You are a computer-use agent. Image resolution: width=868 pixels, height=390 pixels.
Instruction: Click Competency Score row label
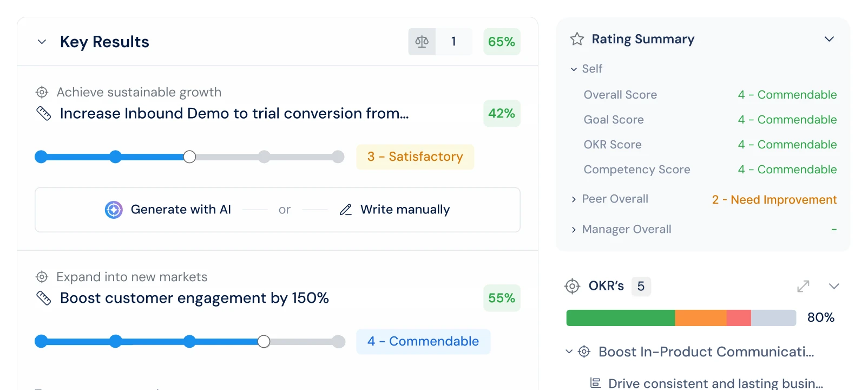(x=637, y=170)
